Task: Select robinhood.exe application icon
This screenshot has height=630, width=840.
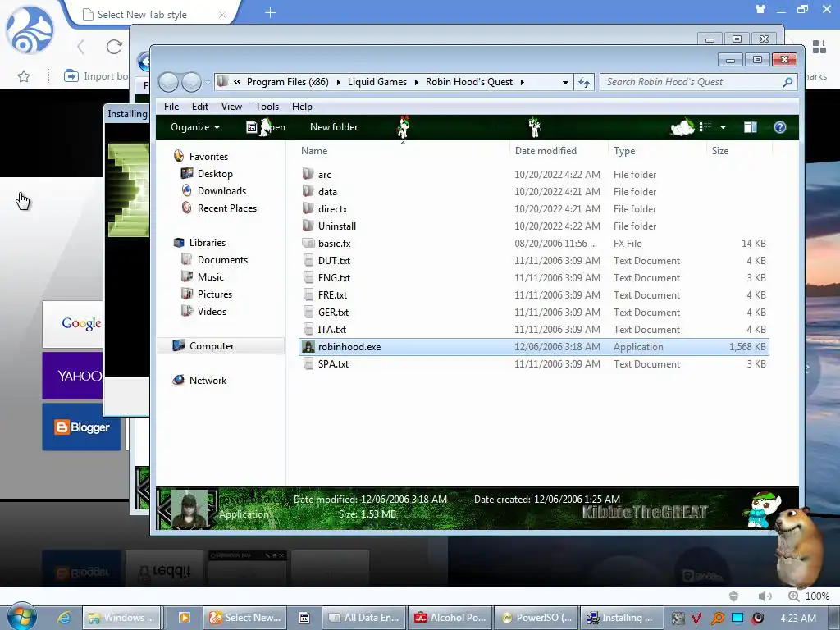Action: [x=308, y=347]
